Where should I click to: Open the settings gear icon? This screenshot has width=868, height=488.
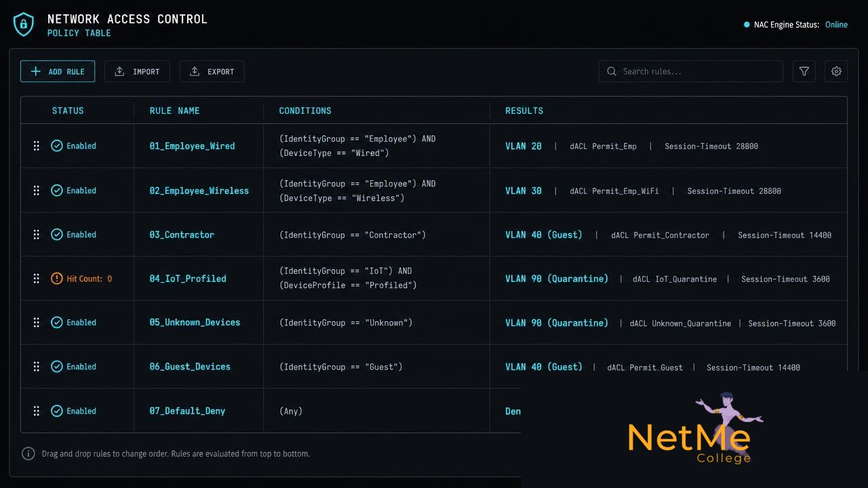[x=836, y=71]
